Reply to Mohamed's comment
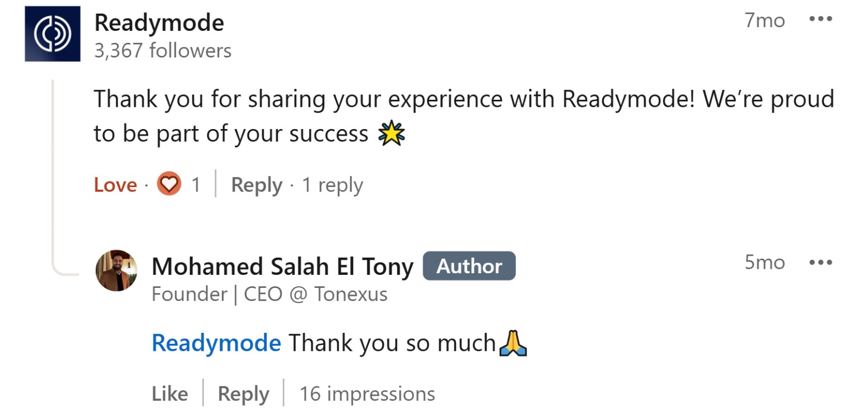Screen dimensions: 868x418 tap(243, 394)
